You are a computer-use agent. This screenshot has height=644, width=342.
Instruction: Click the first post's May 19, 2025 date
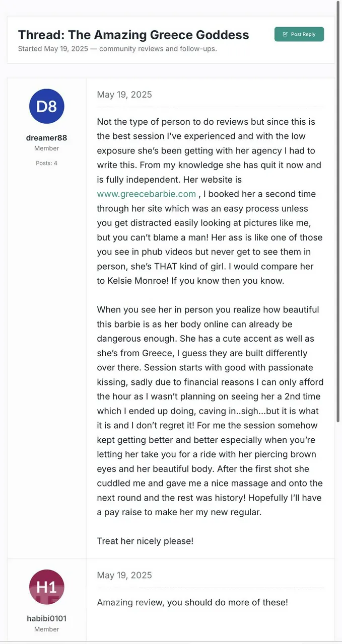coord(124,95)
